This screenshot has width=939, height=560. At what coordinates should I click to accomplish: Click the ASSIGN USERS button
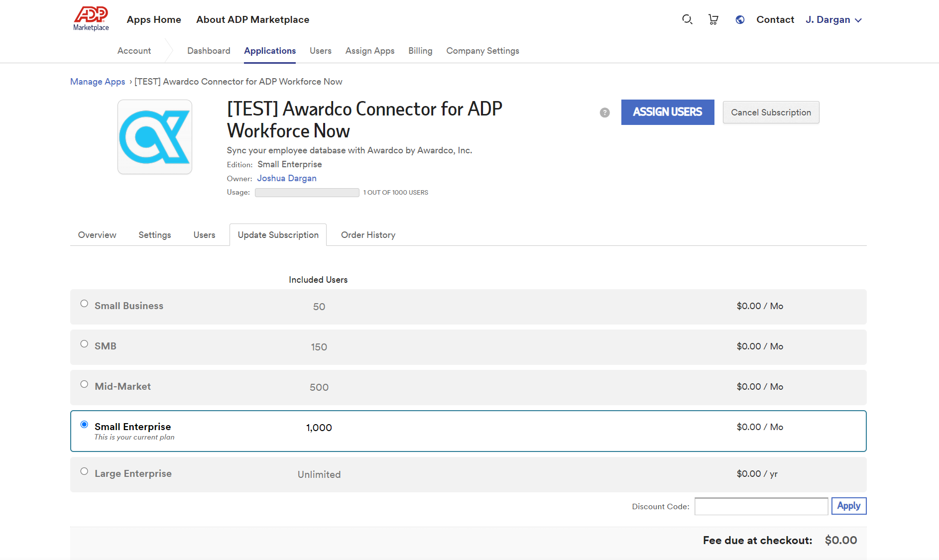(667, 112)
